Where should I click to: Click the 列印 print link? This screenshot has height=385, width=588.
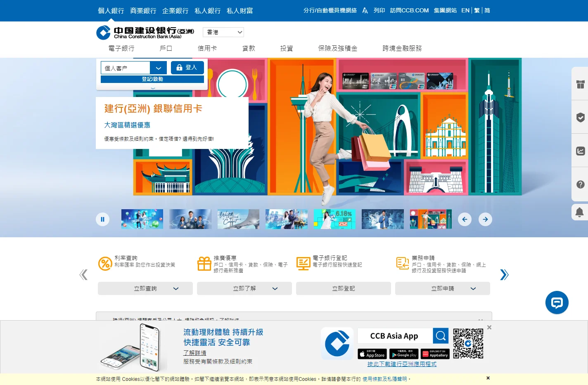pyautogui.click(x=379, y=10)
